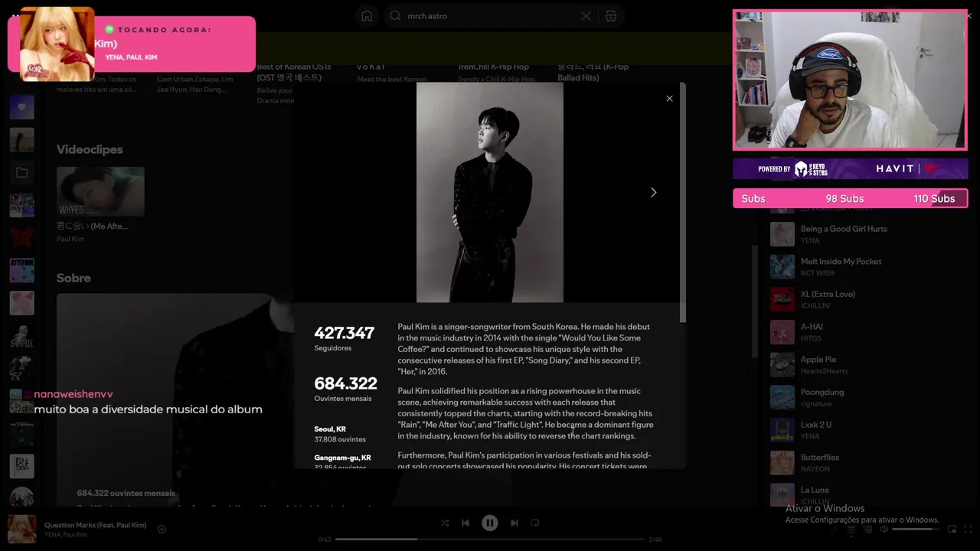Image resolution: width=980 pixels, height=551 pixels.
Task: Skip to the previous track
Action: tap(465, 523)
